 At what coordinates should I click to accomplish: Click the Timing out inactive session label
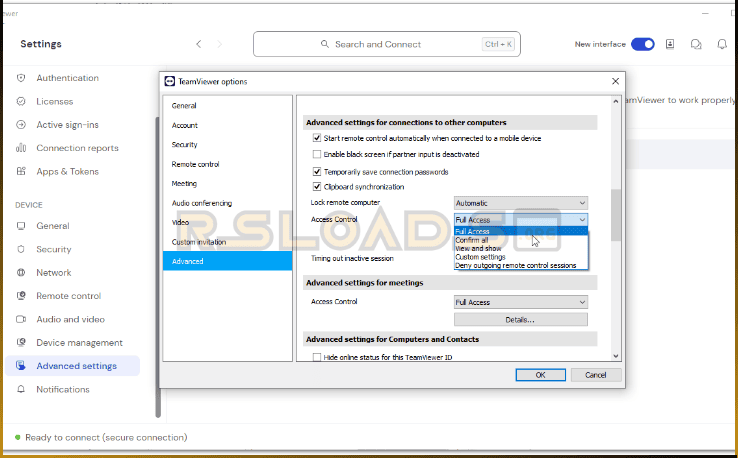point(352,258)
